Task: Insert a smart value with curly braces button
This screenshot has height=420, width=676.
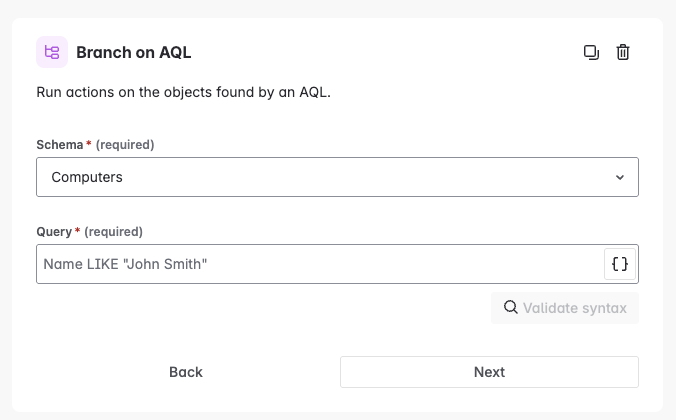Action: 620,264
